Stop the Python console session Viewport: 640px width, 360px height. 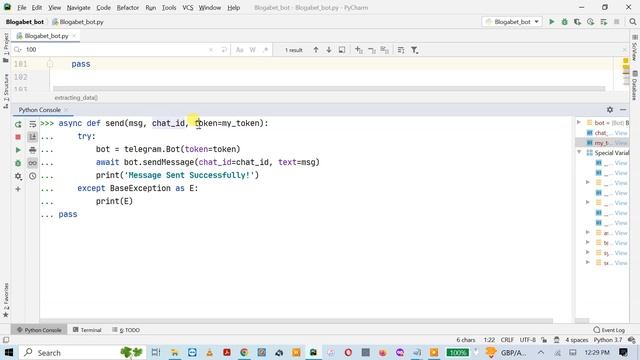pyautogui.click(x=18, y=137)
